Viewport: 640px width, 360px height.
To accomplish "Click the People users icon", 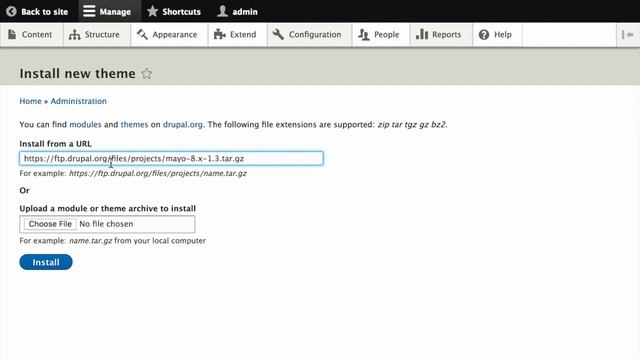I will (x=364, y=35).
